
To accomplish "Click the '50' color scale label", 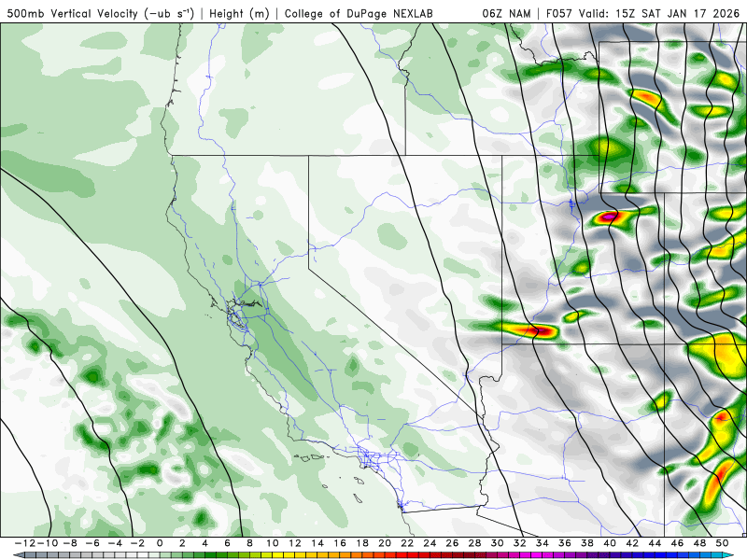I will click(x=722, y=543).
